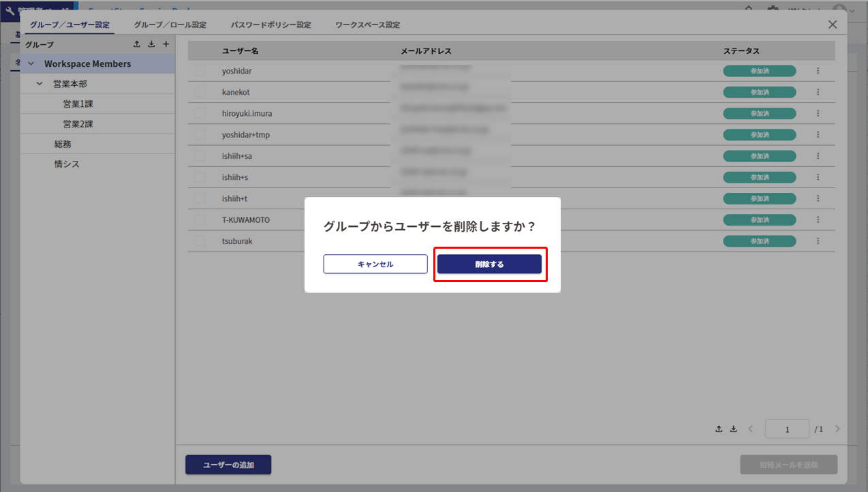Confirm deletion with the 削除する button

(489, 264)
